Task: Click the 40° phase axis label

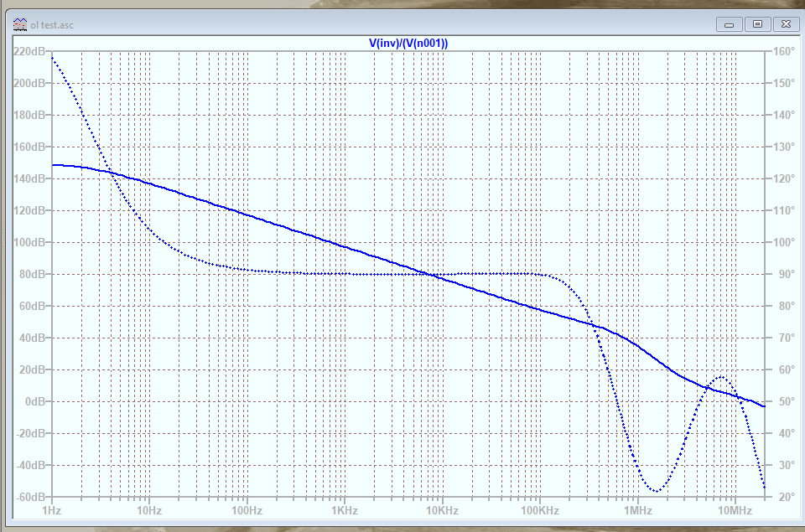Action: point(787,433)
